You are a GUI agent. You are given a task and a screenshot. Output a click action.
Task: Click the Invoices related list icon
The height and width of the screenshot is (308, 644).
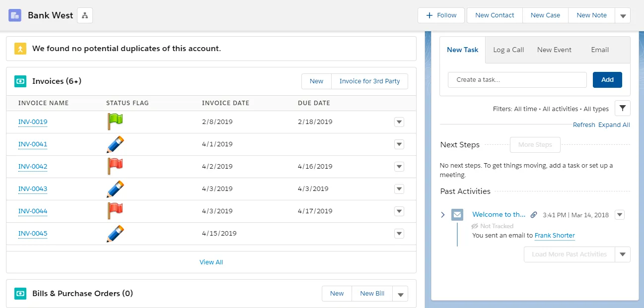pyautogui.click(x=20, y=81)
